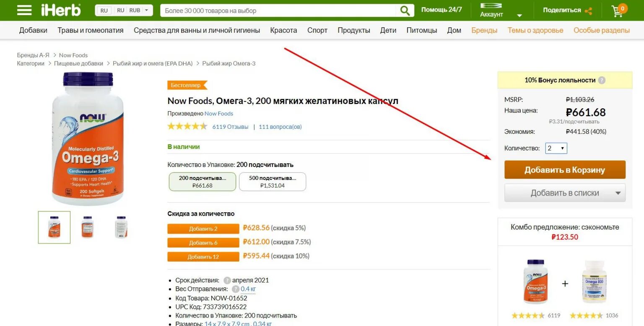The image size is (644, 326).
Task: Click the ₽661.68 price text
Action: pos(586,112)
